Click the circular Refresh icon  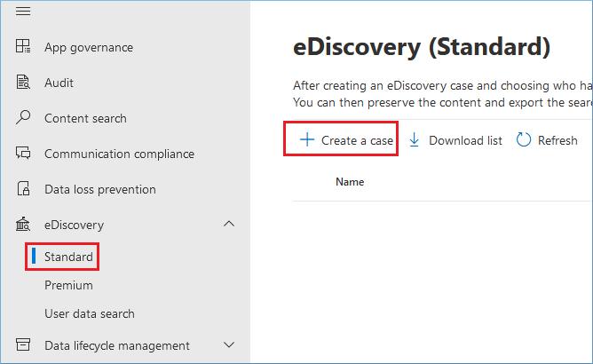(524, 139)
